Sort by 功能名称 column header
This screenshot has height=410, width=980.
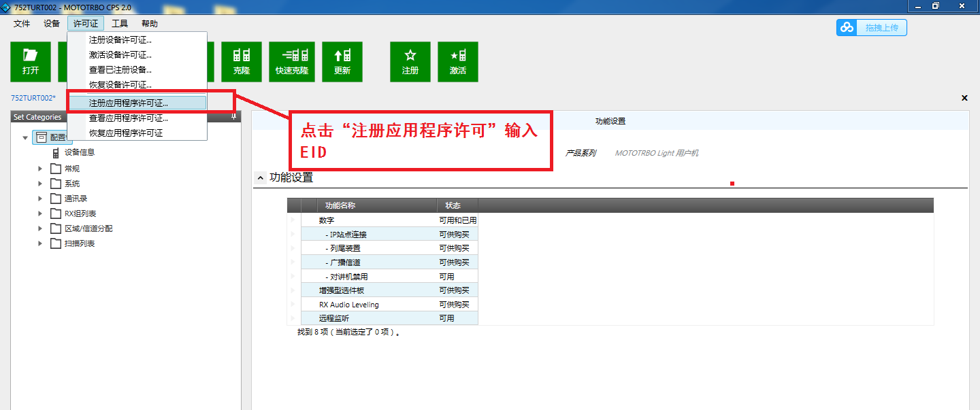coord(340,205)
